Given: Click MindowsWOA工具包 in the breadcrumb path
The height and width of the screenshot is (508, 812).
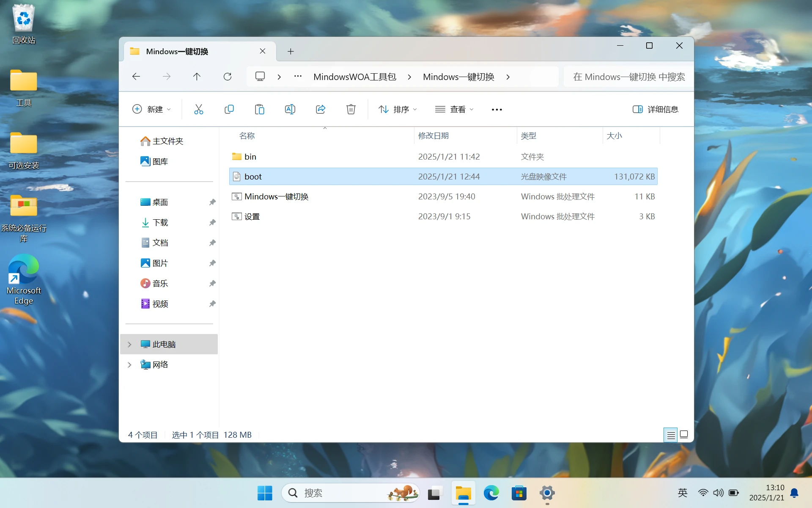Looking at the screenshot, I should (354, 77).
